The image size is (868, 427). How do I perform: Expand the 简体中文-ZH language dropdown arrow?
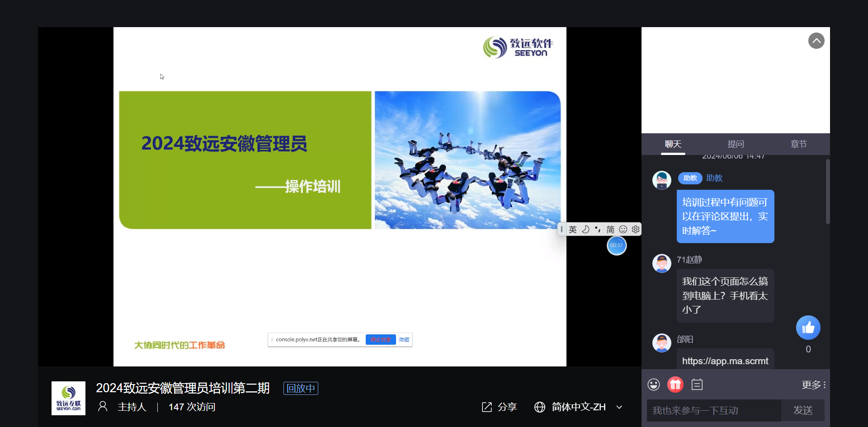(619, 407)
